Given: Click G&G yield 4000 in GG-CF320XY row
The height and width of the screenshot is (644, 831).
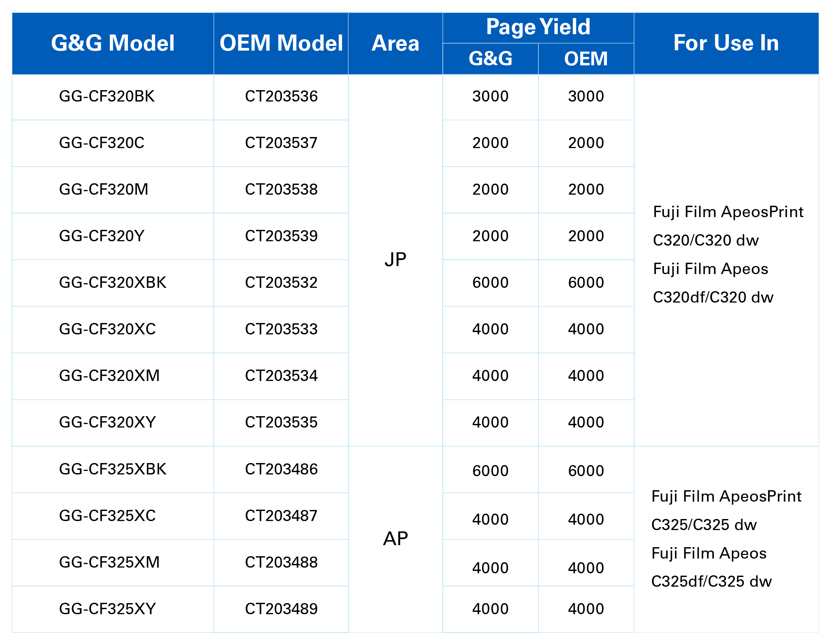Looking at the screenshot, I should click(490, 422).
